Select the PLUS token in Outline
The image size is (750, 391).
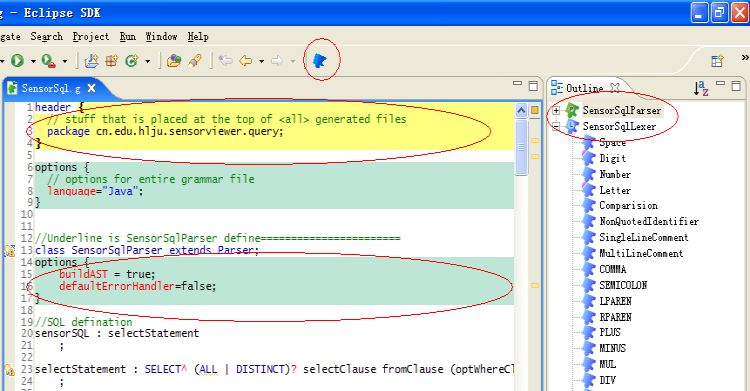[x=609, y=332]
